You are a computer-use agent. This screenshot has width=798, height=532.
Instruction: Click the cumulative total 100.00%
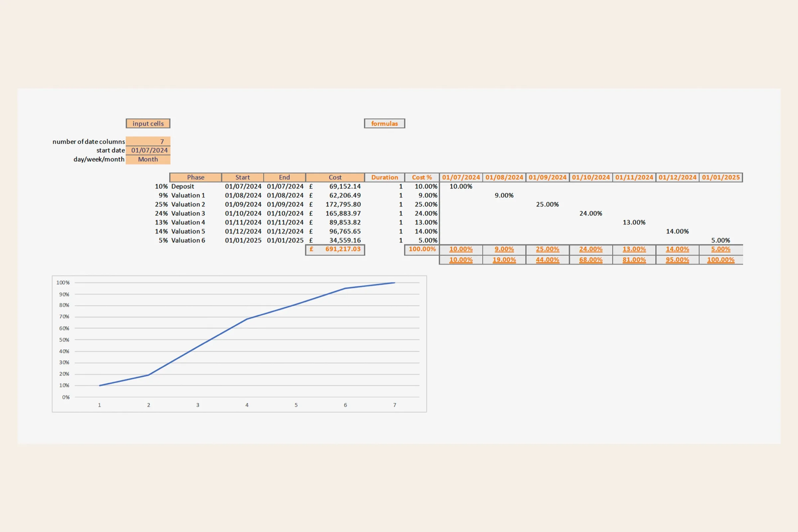(x=721, y=260)
